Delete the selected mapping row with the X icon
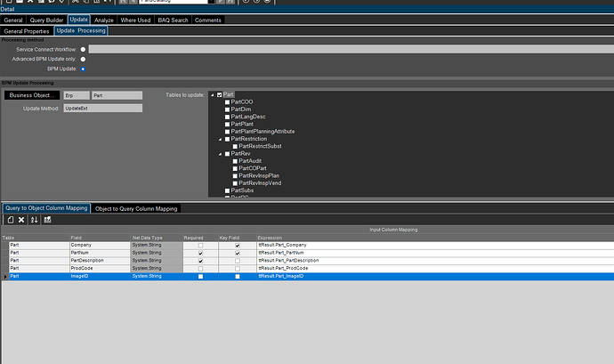Screen dimensions: 614x364 point(21,220)
